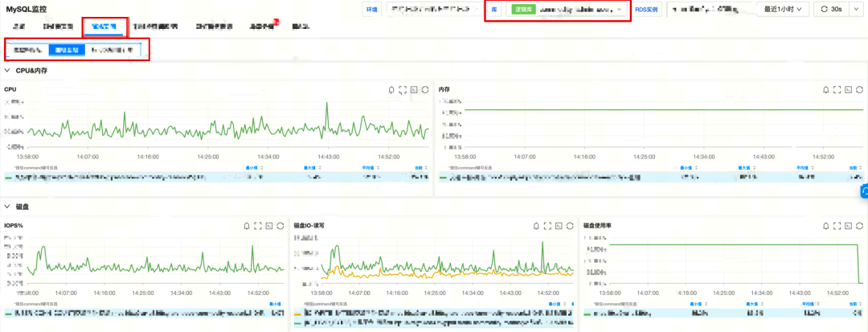Image resolution: width=868 pixels, height=332 pixels.
Task: Expand the 磁盘使用率 chart to fullscreen
Action: coord(837,226)
